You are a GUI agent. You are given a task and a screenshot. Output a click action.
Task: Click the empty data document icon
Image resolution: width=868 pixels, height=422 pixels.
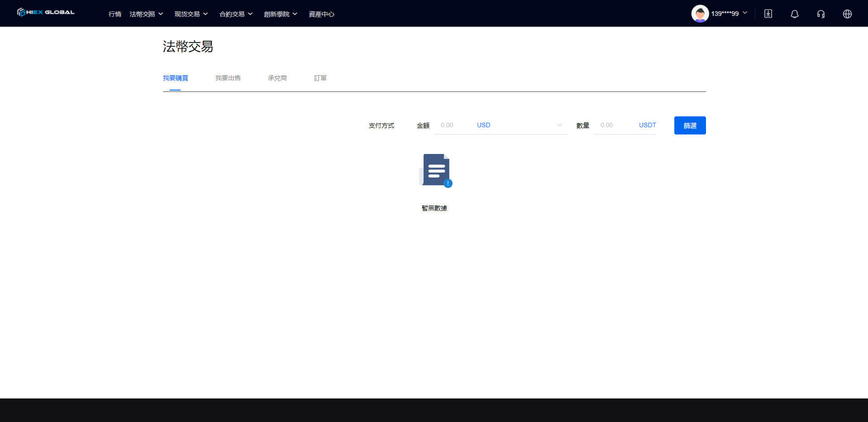(x=435, y=171)
